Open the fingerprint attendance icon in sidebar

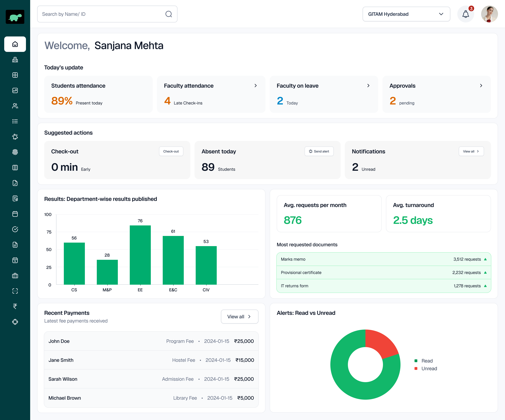[15, 152]
